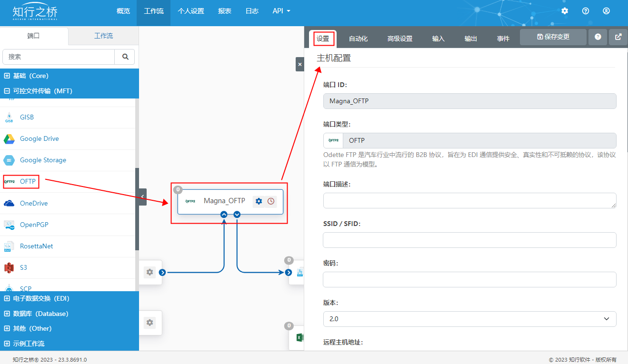Screen dimensions: 628x364
Task: Click the gear icon on Magna_OFTP node
Action: click(259, 201)
